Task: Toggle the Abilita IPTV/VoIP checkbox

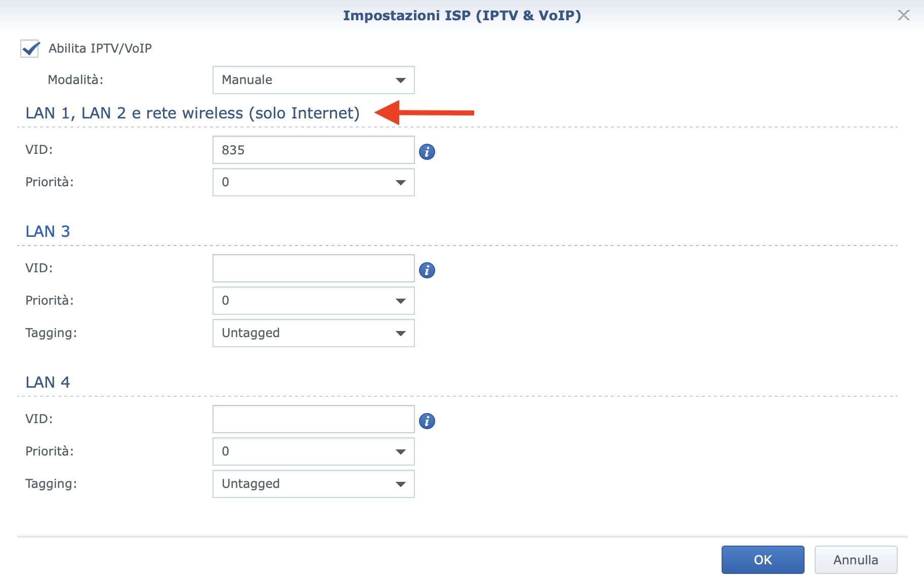Action: tap(30, 49)
